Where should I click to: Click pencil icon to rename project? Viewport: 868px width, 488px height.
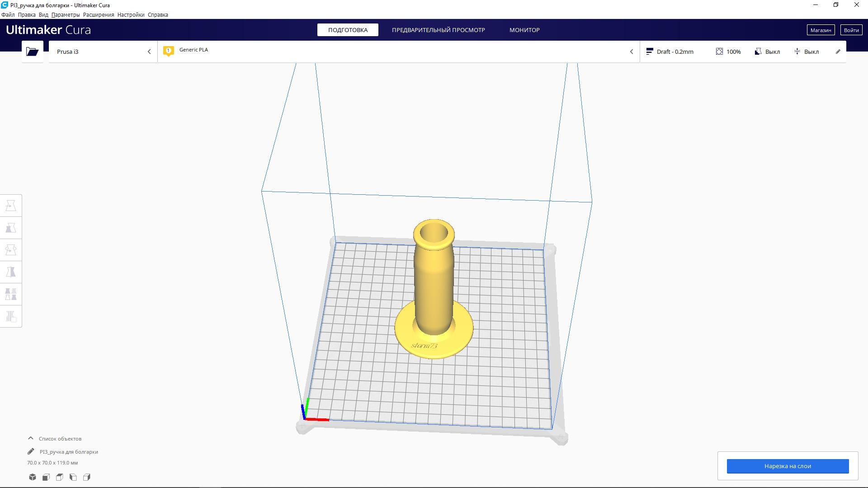[31, 451]
